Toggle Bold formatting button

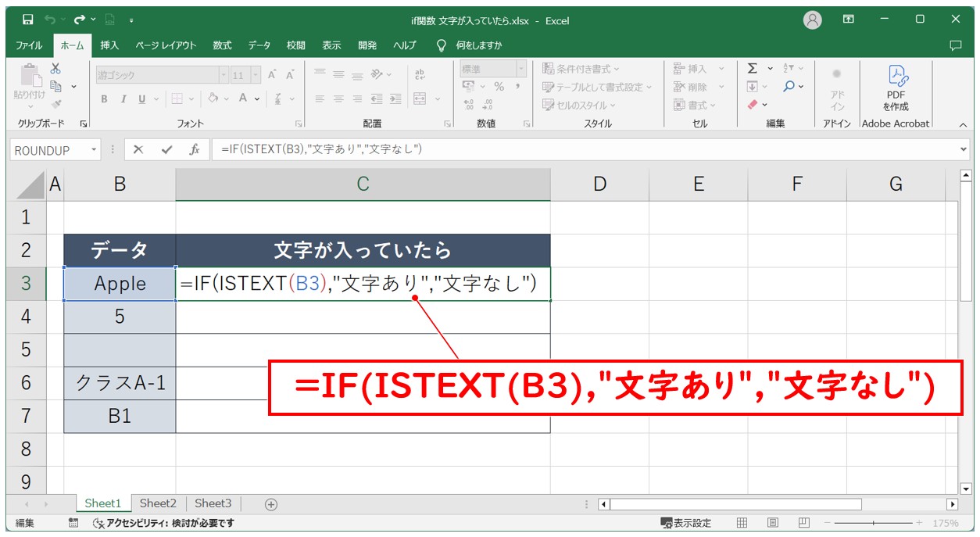[104, 98]
